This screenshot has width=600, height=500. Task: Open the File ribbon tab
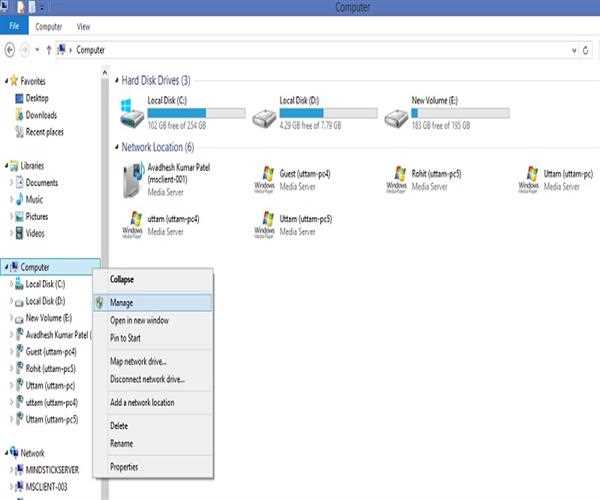[14, 26]
